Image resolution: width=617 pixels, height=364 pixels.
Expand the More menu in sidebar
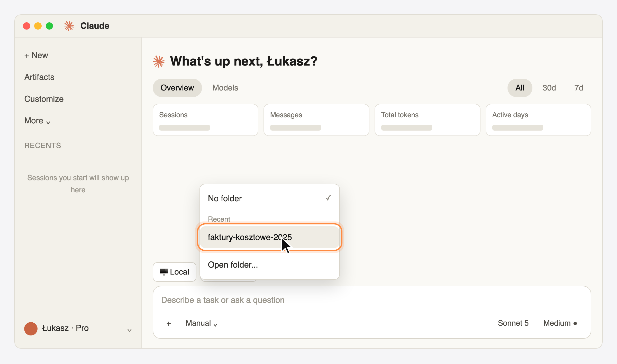tap(37, 121)
